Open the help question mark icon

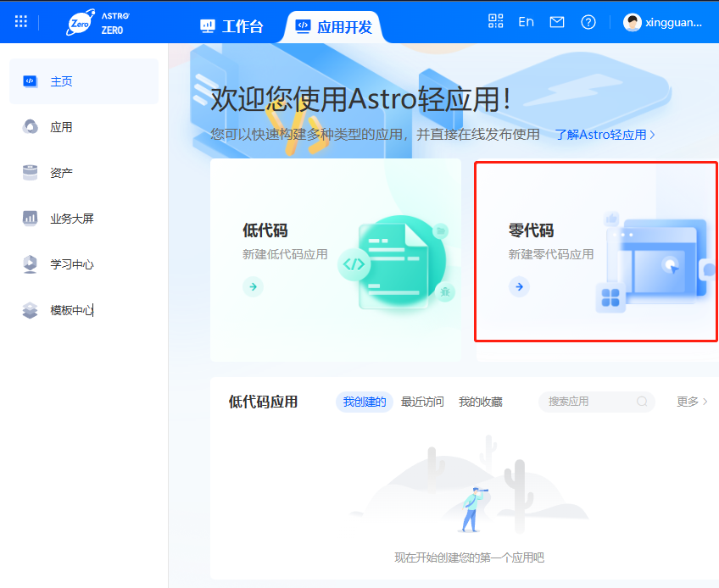tap(588, 22)
